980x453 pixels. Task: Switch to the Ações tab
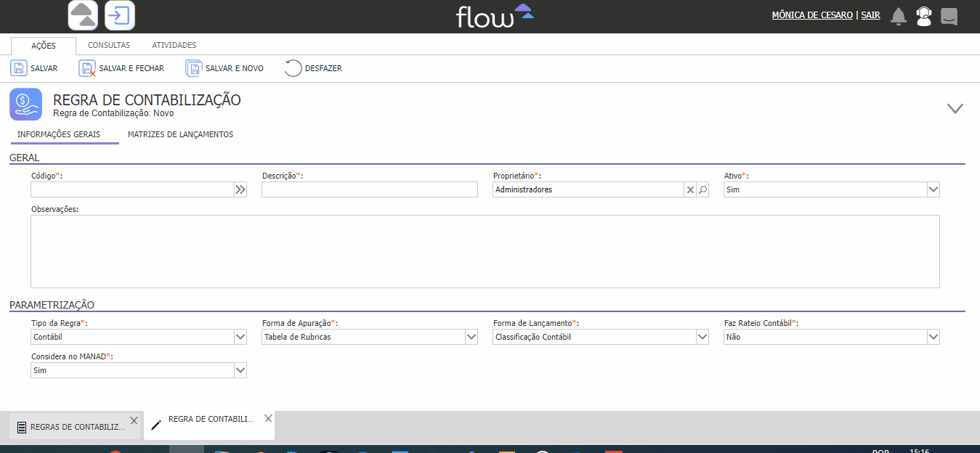coord(44,46)
